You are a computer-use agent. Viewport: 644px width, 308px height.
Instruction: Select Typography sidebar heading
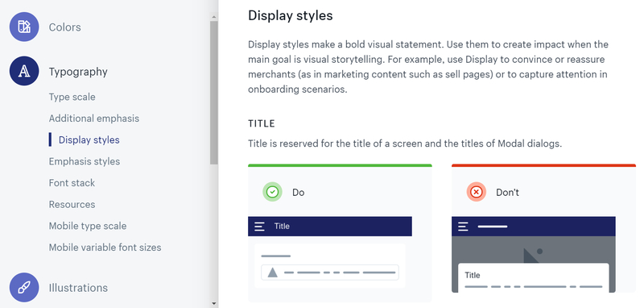pyautogui.click(x=78, y=72)
